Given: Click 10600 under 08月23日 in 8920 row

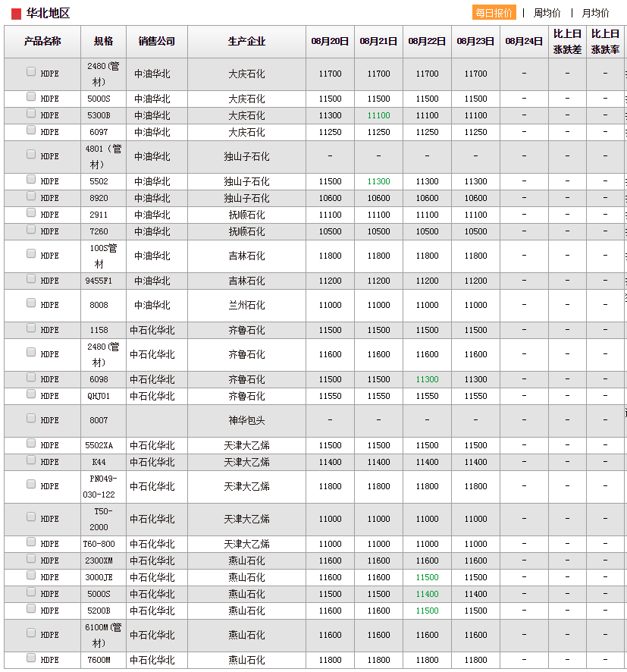Looking at the screenshot, I should point(475,199).
